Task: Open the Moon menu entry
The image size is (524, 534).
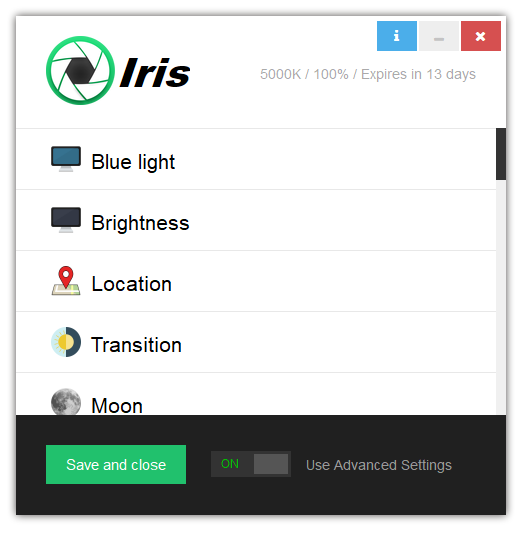Action: click(x=256, y=394)
